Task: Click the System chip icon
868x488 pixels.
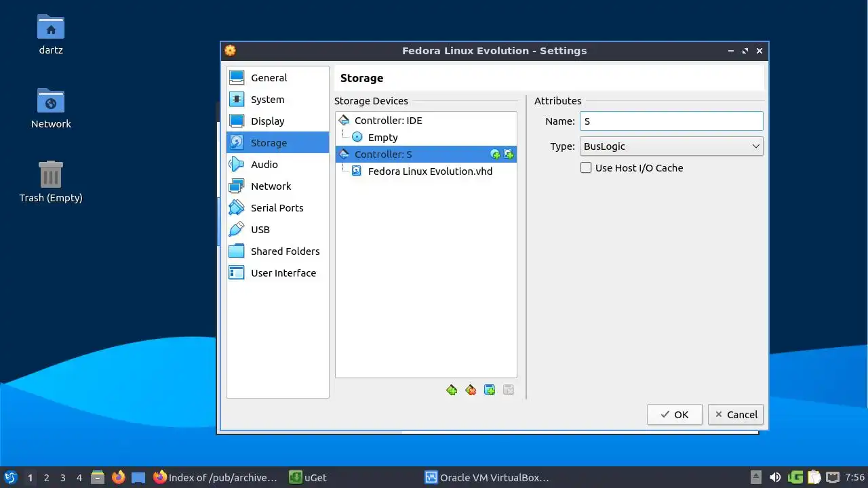Action: point(237,100)
